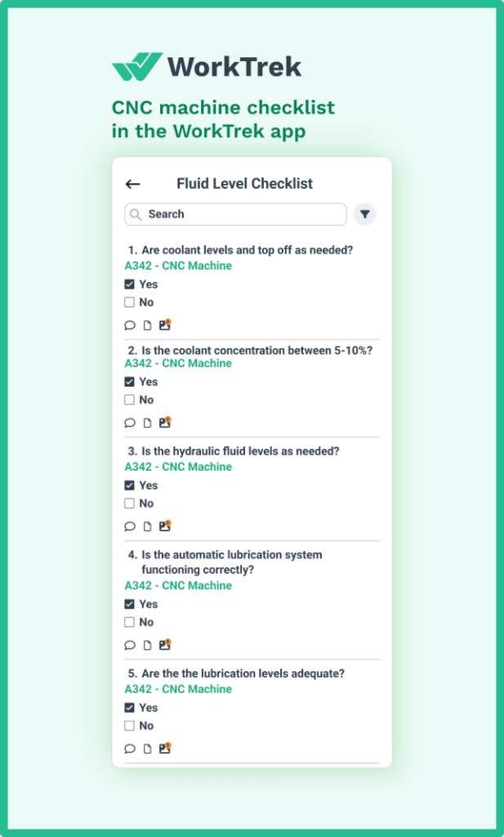Viewport: 504px width, 837px height.
Task: Open A342 - CNC Machine link under question 1
Action: coord(178,266)
